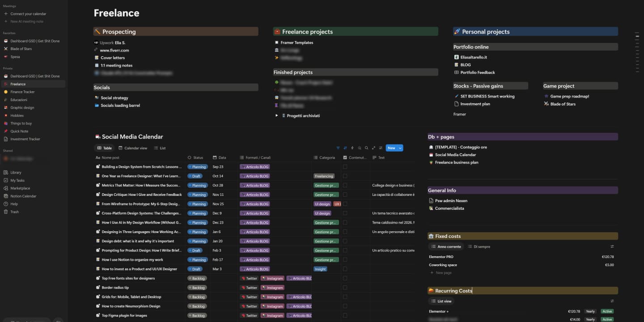Open the sort icon in Social Media Calendar
The image size is (644, 322).
(x=345, y=148)
